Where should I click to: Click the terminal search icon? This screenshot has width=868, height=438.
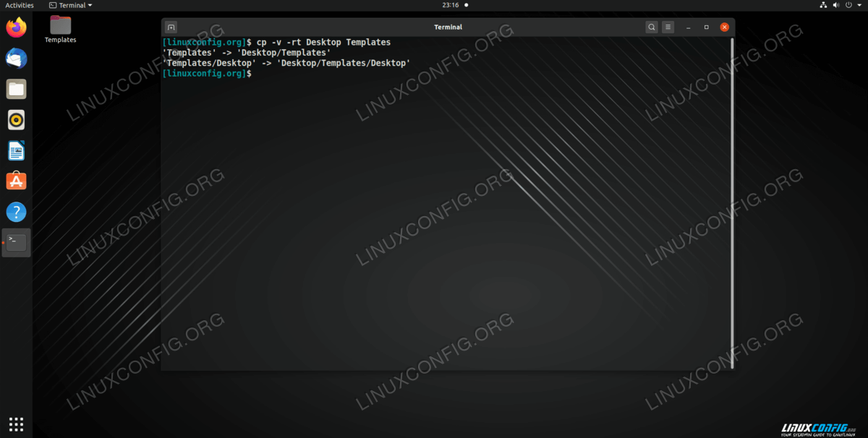coord(652,27)
